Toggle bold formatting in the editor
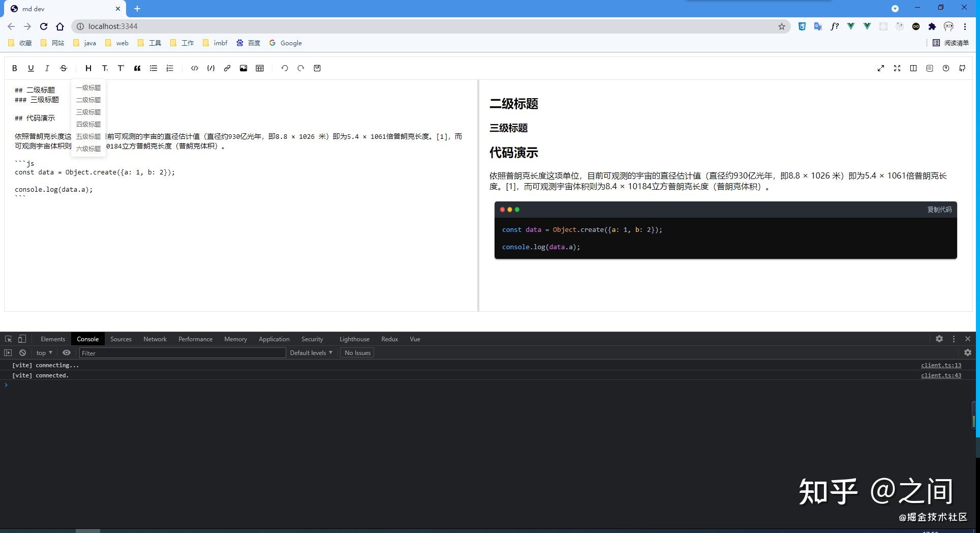This screenshot has width=980, height=533. coord(15,68)
